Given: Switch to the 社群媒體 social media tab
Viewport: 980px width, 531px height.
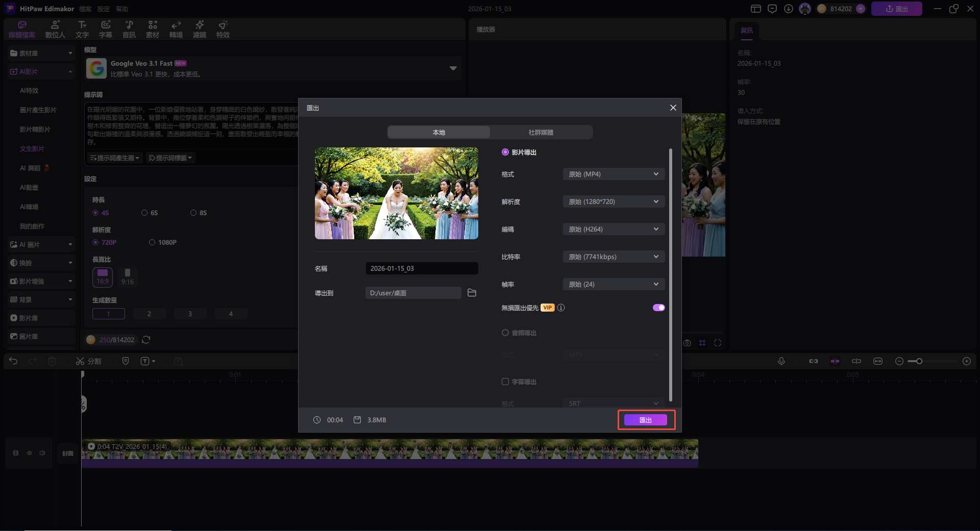Looking at the screenshot, I should click(x=541, y=132).
